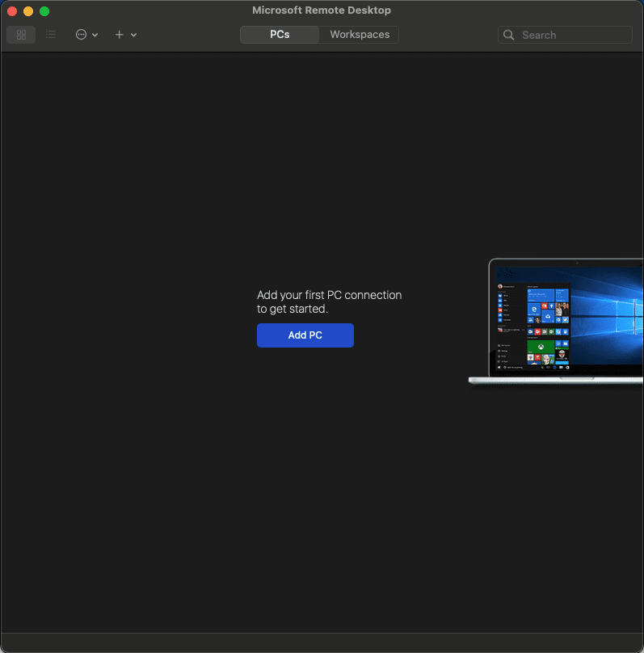
Task: Click the magnifying glass search icon
Action: 508,35
